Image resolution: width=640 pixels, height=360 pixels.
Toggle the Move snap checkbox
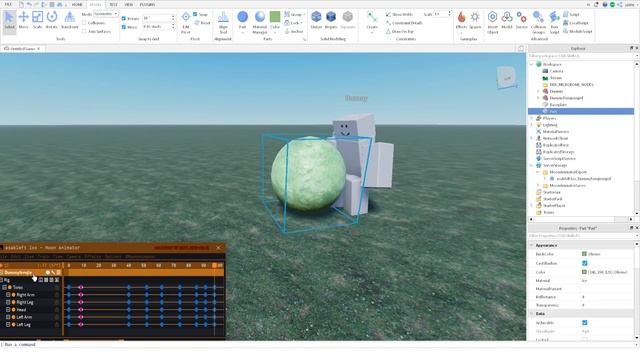pos(124,27)
